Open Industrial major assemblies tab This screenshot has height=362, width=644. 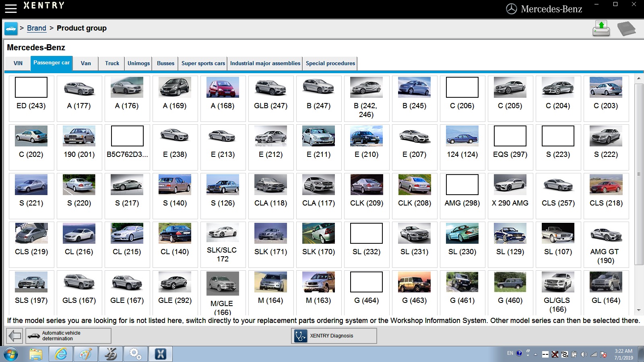pos(265,63)
